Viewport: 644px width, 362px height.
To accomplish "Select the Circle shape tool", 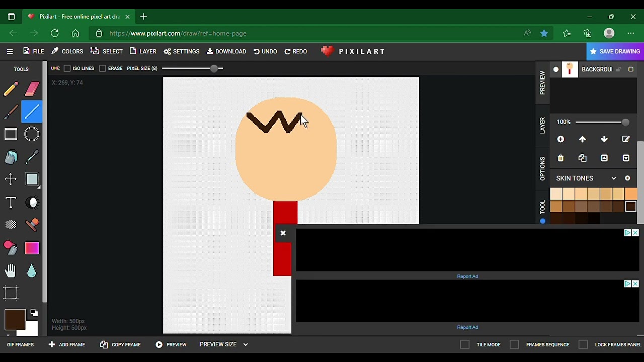I will tap(32, 134).
